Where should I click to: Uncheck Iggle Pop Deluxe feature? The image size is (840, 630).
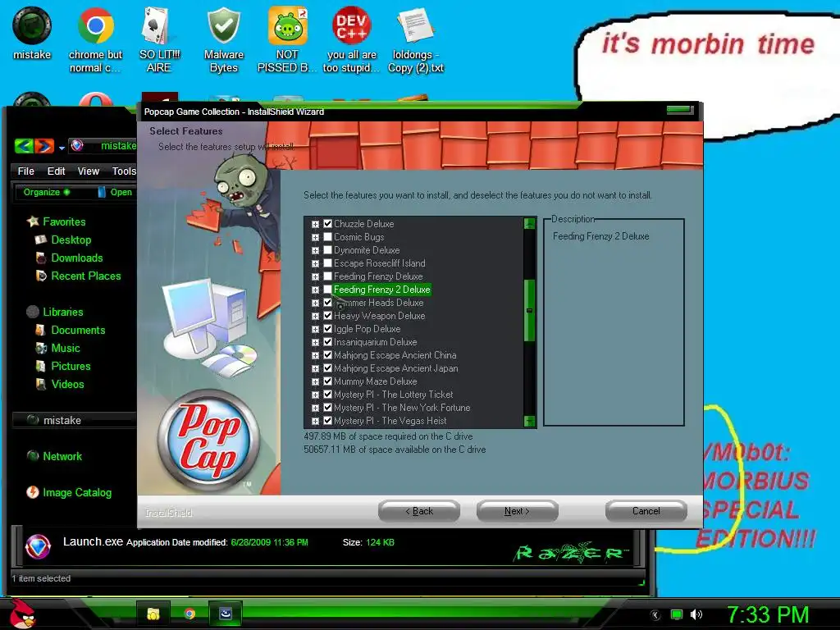point(327,328)
